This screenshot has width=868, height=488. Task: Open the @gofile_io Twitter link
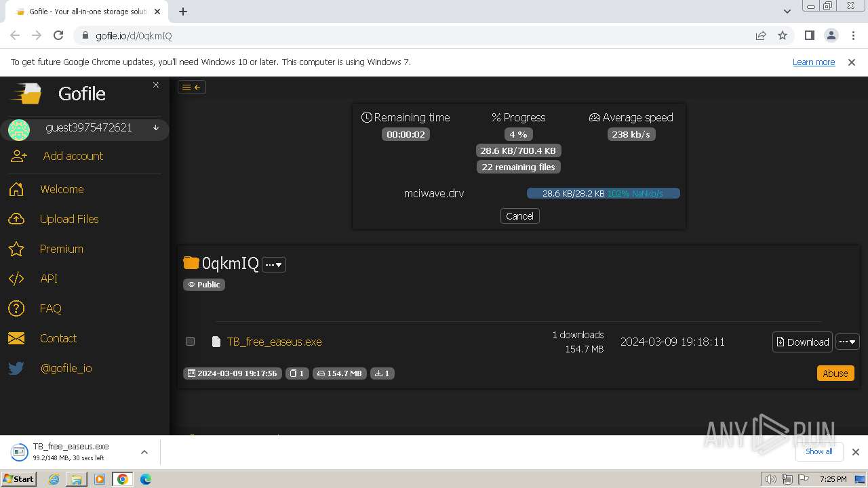pos(66,368)
